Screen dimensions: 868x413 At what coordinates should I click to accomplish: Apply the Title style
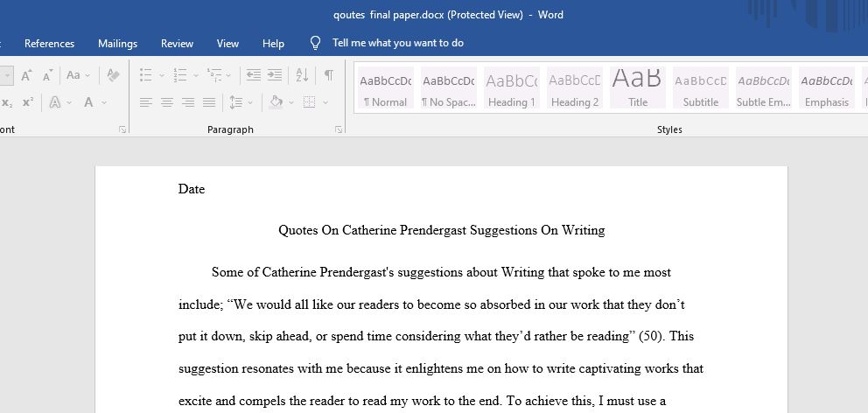tap(638, 88)
